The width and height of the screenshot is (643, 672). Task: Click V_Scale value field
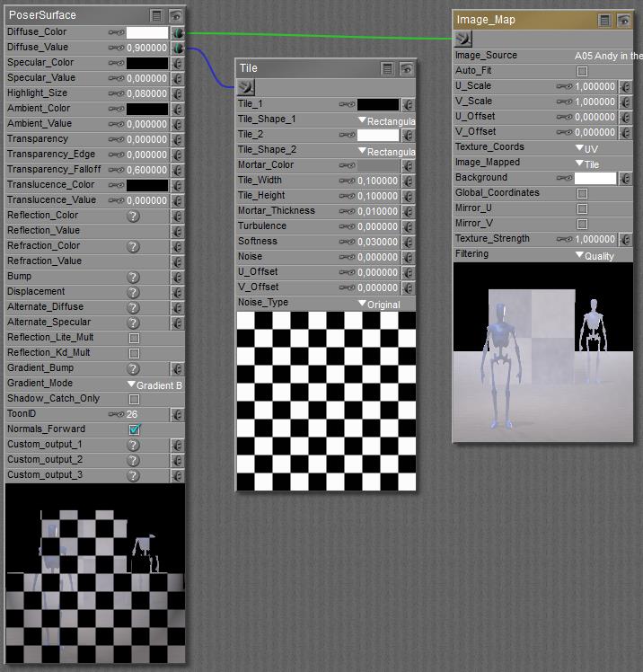click(x=595, y=102)
